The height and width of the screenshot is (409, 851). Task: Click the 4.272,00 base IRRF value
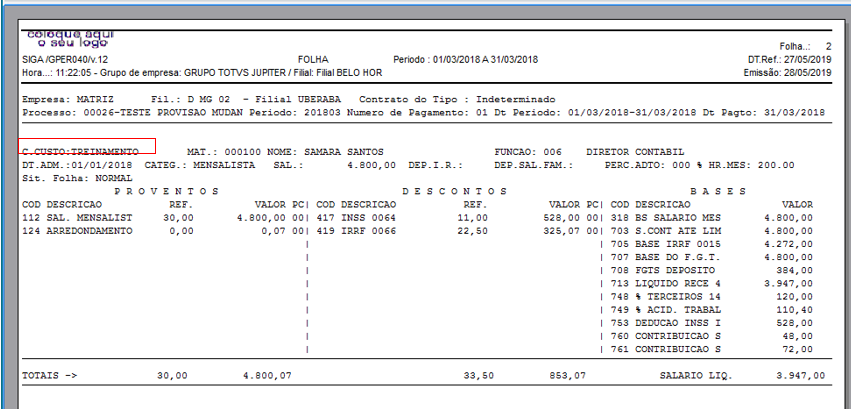[x=788, y=244]
